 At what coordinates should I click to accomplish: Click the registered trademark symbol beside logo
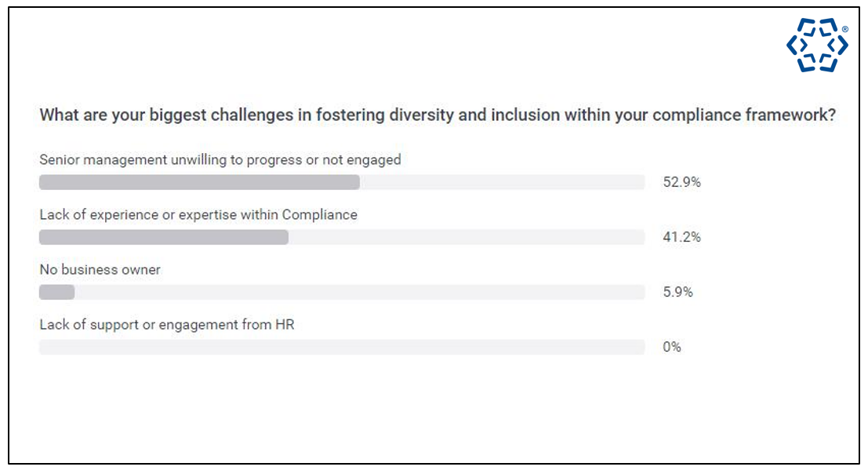[844, 29]
